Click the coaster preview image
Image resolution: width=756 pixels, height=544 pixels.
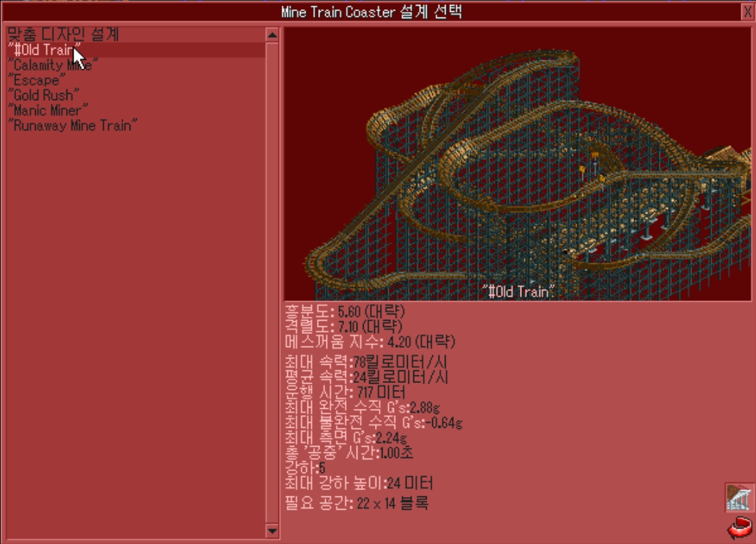click(518, 165)
